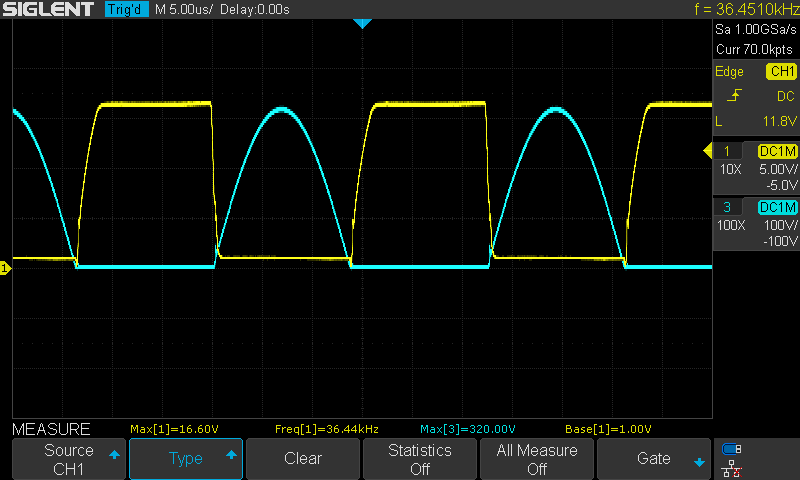Click the Freq[1]=36.44kHz measurement readout
This screenshot has width=800, height=480.
coord(327,429)
